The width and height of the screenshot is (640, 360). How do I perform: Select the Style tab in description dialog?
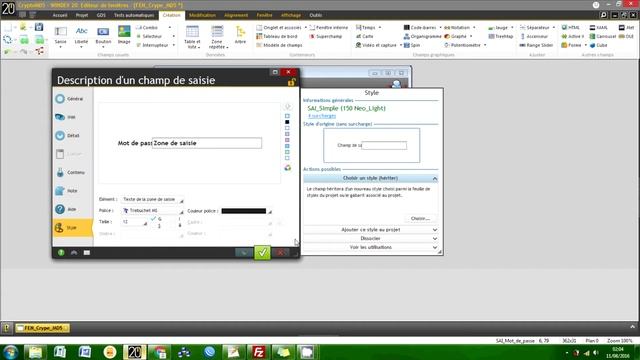tap(72, 227)
